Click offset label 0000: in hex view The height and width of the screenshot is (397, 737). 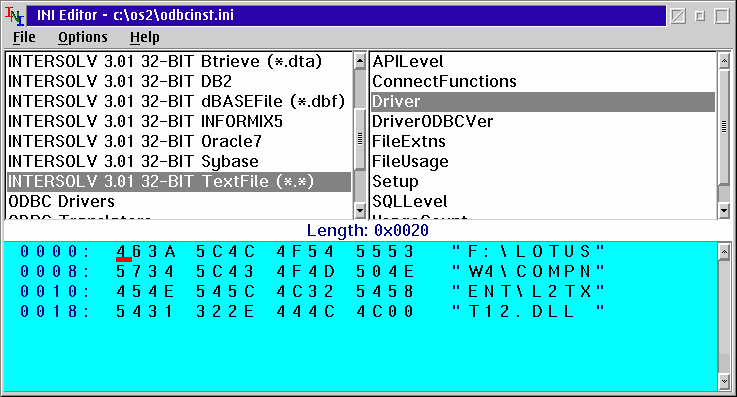[x=55, y=252]
